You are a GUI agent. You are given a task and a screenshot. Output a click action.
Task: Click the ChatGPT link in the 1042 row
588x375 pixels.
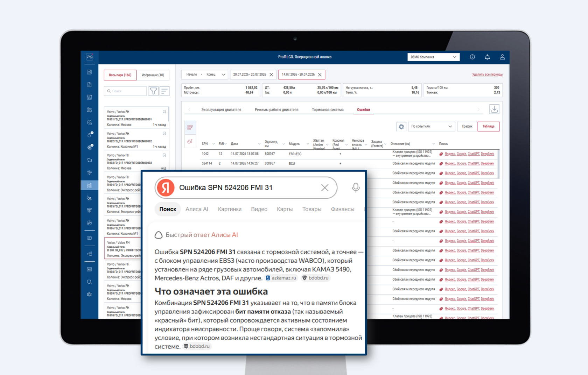[474, 154]
